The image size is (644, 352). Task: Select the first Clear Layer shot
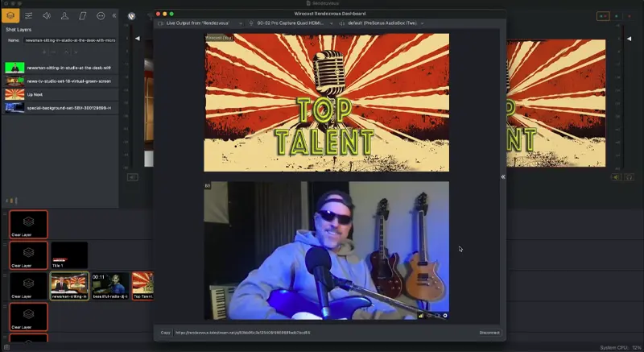click(29, 225)
